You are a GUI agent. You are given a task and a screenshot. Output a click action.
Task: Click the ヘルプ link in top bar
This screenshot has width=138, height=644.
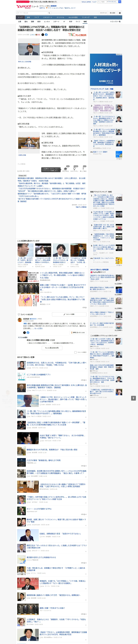pyautogui.click(x=94, y=2)
